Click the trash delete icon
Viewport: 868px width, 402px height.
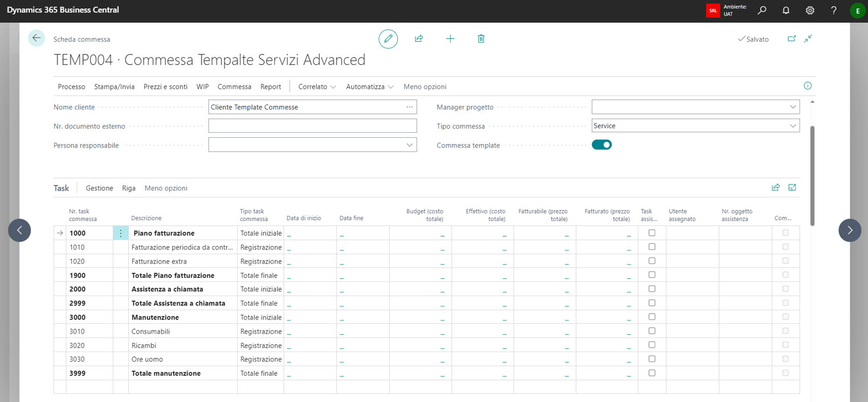point(481,39)
